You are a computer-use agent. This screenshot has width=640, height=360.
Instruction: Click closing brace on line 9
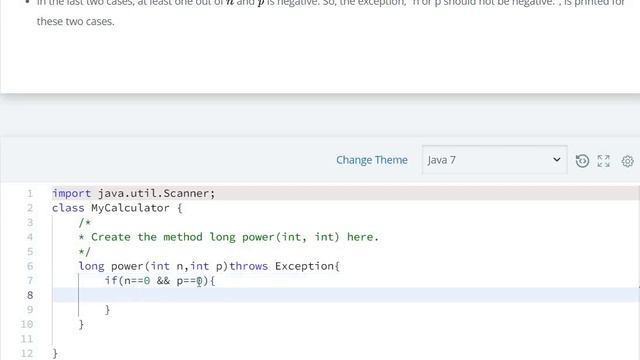coord(107,310)
